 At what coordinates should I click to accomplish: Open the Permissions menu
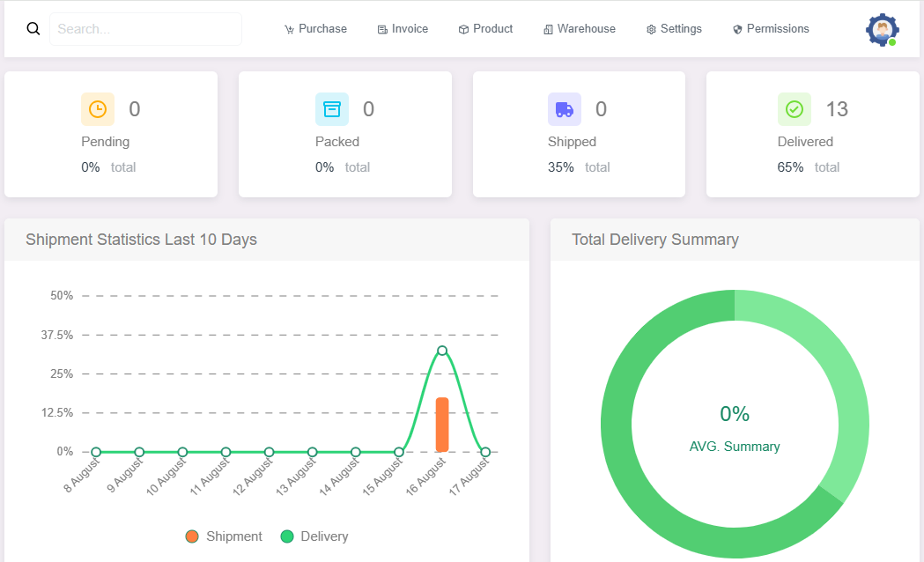click(771, 29)
